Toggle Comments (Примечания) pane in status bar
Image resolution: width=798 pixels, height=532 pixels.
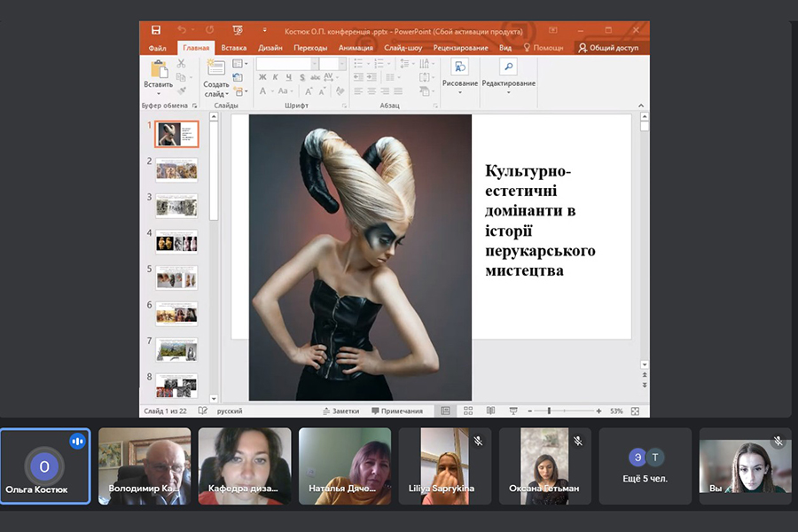(x=397, y=411)
